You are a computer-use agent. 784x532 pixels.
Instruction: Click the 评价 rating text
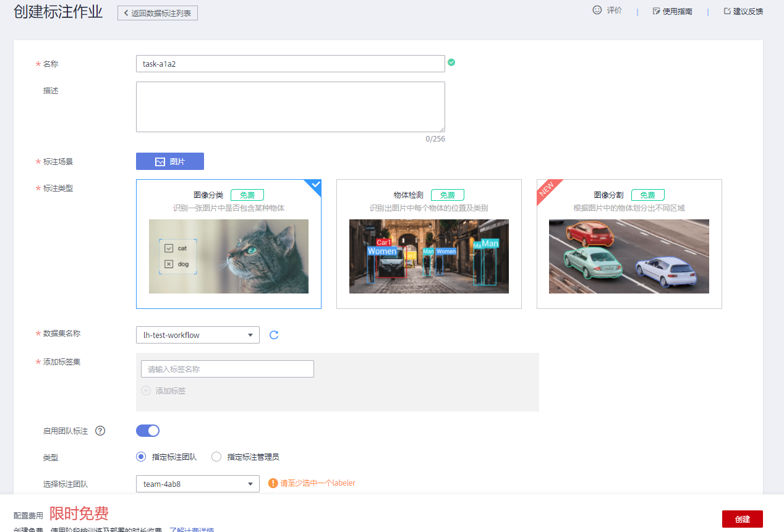pos(614,11)
